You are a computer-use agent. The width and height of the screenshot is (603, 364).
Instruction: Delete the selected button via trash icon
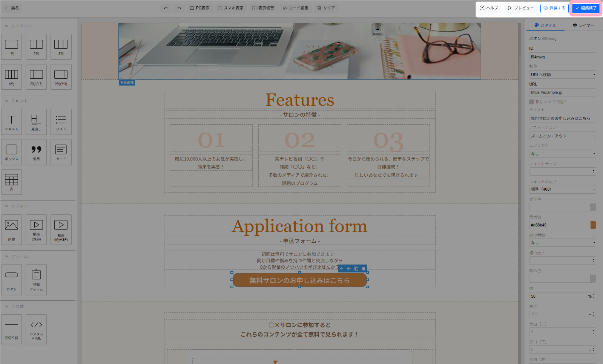pyautogui.click(x=364, y=269)
